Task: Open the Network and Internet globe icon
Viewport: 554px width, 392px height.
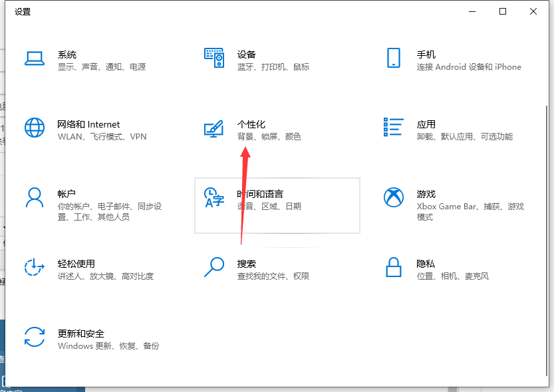Action: [x=35, y=128]
